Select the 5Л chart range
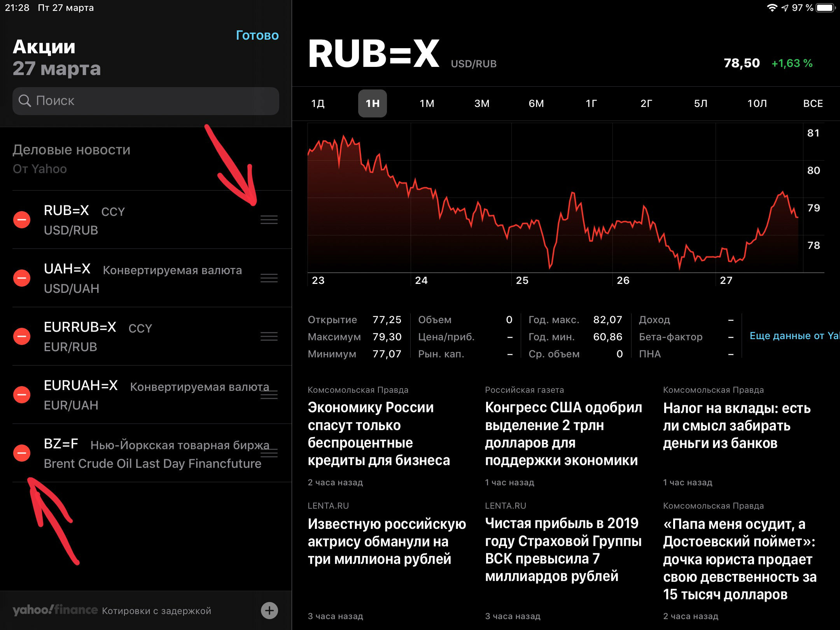This screenshot has width=840, height=630. pyautogui.click(x=701, y=103)
